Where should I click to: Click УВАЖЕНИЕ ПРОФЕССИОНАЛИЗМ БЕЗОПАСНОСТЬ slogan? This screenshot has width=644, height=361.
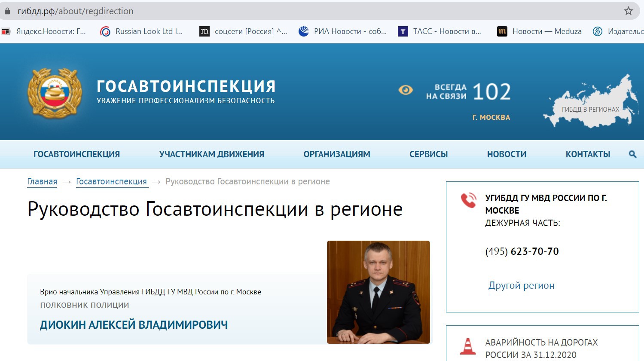pos(186,101)
